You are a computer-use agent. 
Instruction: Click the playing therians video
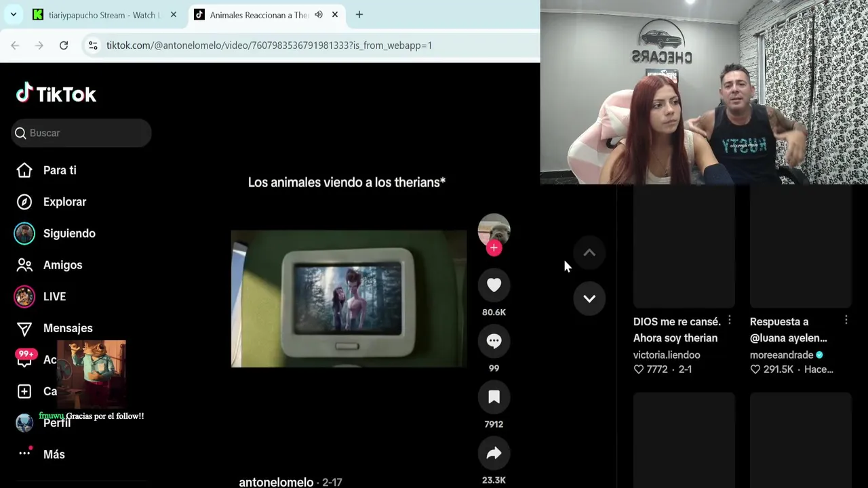tap(349, 299)
